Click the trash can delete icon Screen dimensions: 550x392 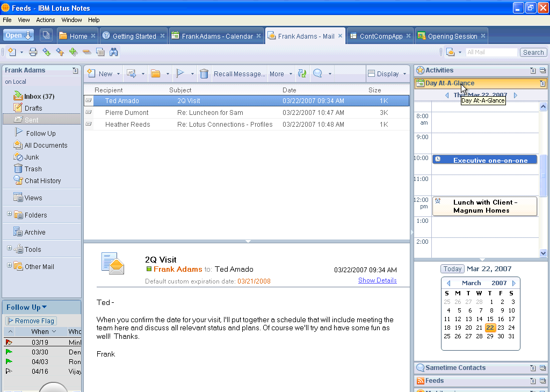[204, 74]
